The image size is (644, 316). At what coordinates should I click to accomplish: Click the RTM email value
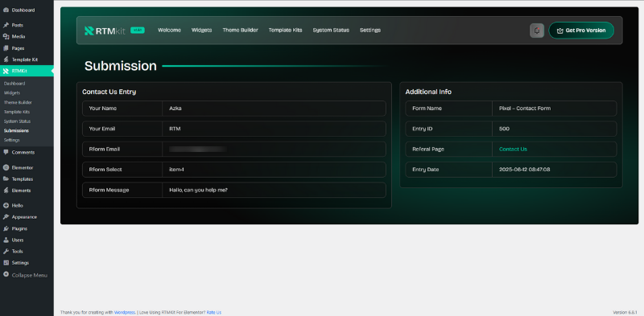pyautogui.click(x=175, y=129)
